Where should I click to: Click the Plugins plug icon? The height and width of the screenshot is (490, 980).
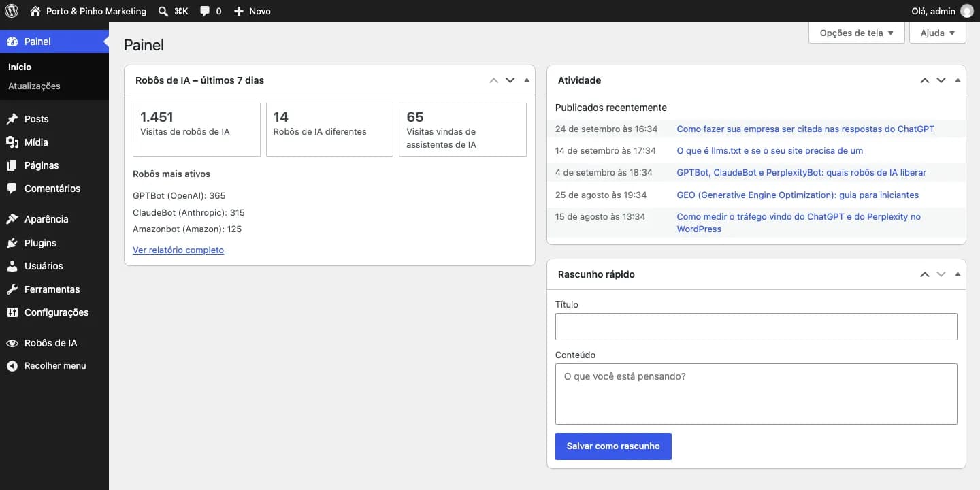click(x=12, y=243)
